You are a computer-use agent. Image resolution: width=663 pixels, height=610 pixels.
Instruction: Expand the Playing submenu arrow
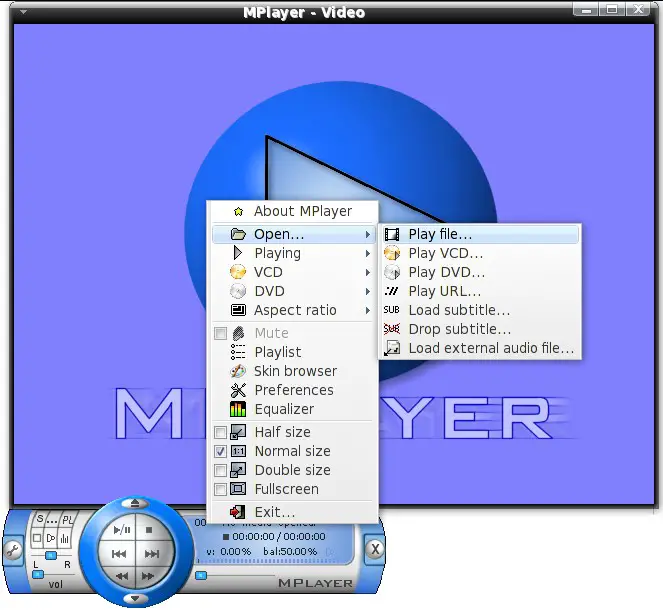click(x=368, y=254)
